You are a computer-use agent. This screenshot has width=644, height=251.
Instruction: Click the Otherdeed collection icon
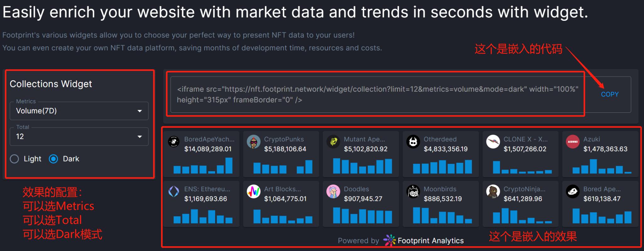[413, 142]
